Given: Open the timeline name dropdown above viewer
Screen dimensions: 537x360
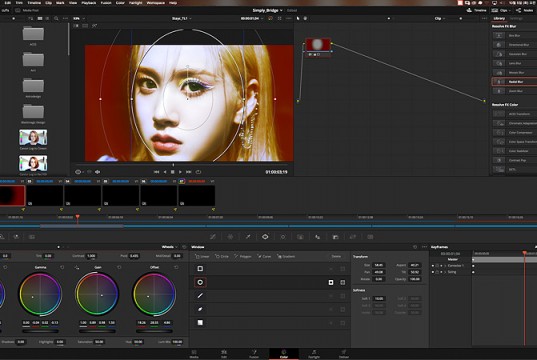Looking at the screenshot, I should click(x=182, y=18).
